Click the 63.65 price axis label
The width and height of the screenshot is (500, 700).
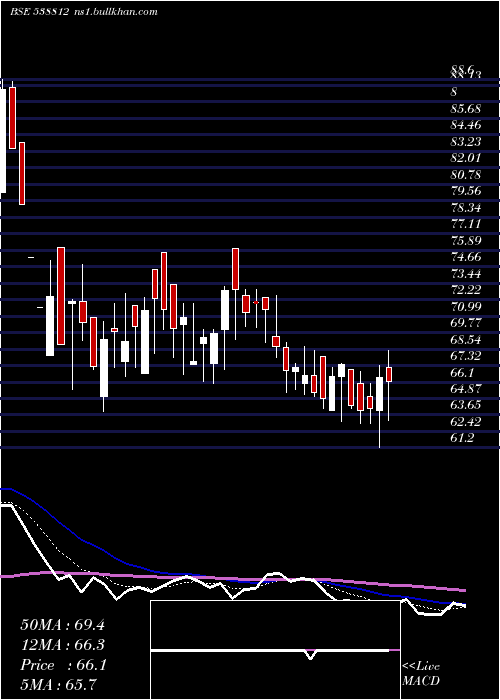pyautogui.click(x=465, y=405)
